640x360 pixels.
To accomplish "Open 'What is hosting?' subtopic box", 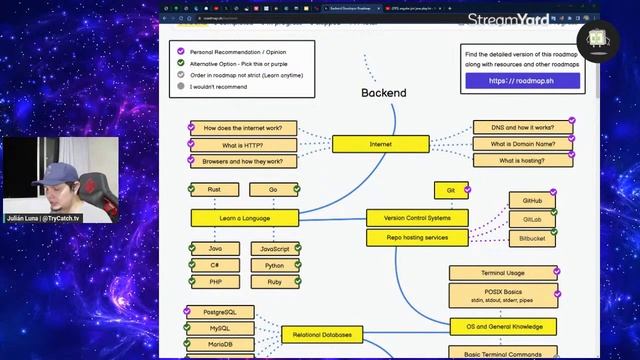I will point(523,160).
